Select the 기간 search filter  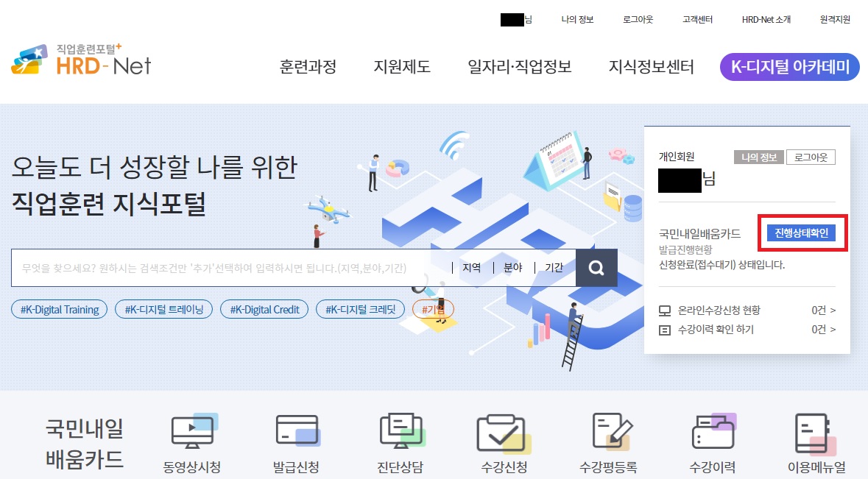point(554,268)
